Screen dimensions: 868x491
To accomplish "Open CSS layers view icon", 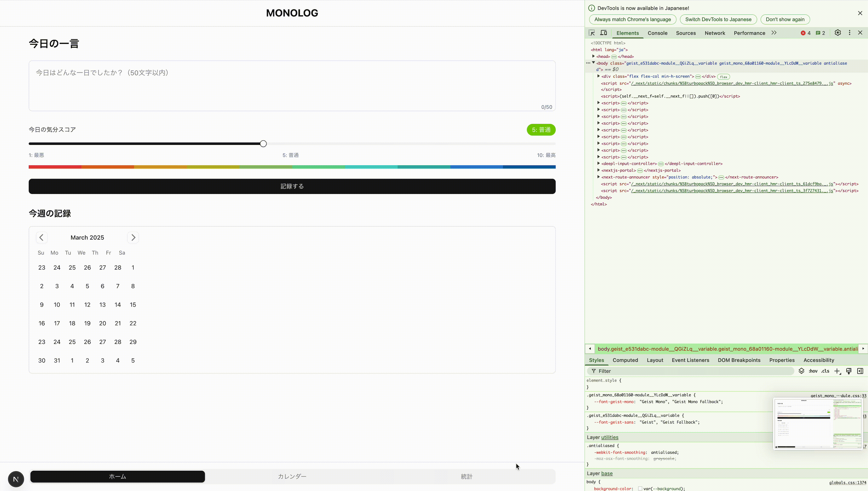I will tap(802, 371).
